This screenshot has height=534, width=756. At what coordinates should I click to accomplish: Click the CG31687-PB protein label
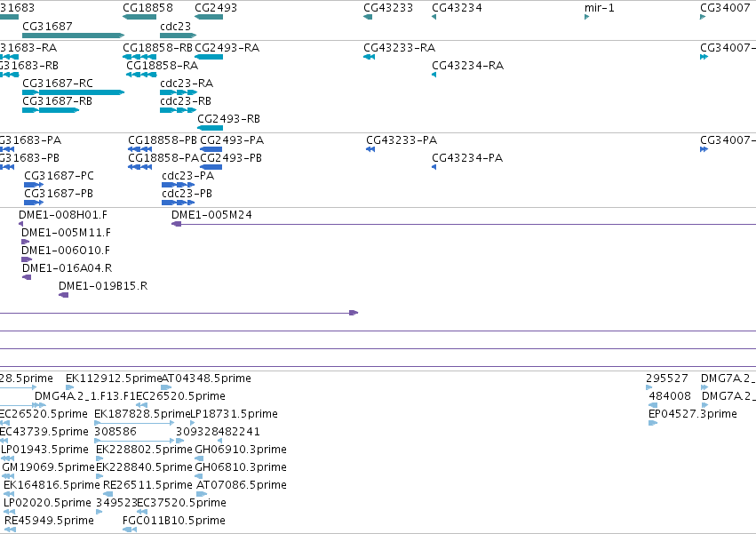coord(59,194)
